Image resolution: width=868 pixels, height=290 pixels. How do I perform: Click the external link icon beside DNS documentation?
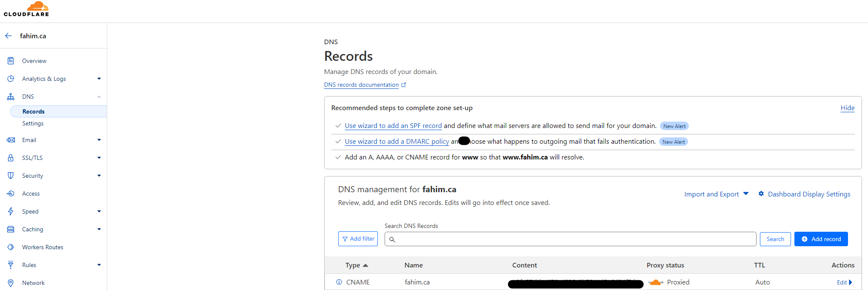point(404,85)
